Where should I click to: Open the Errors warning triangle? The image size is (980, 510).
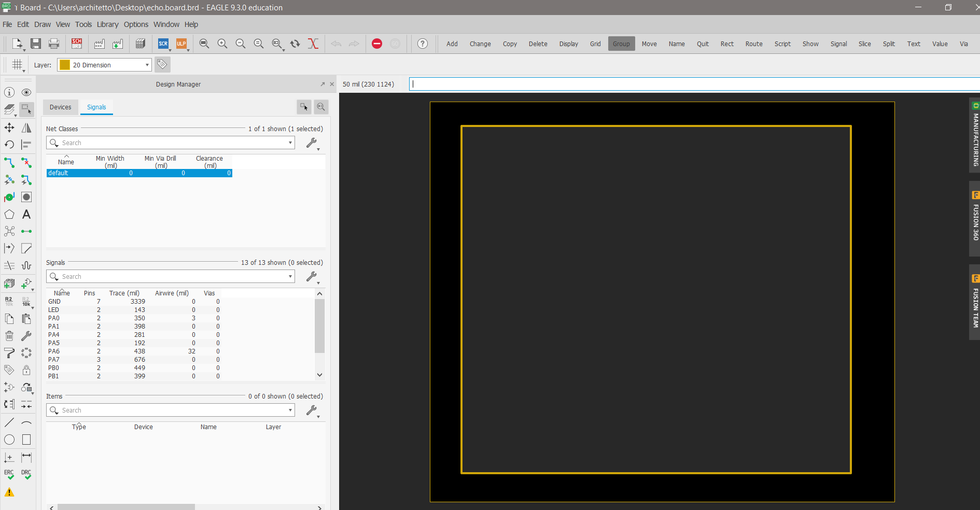[9, 492]
